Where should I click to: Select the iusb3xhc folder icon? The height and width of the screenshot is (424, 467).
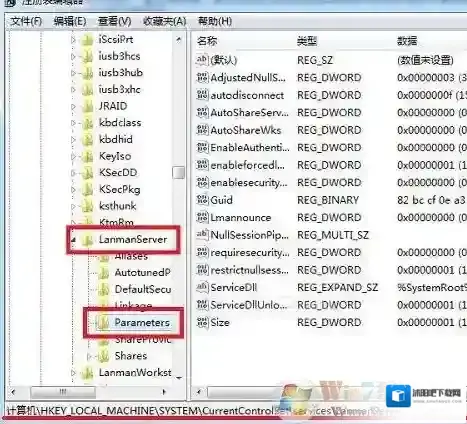point(87,90)
